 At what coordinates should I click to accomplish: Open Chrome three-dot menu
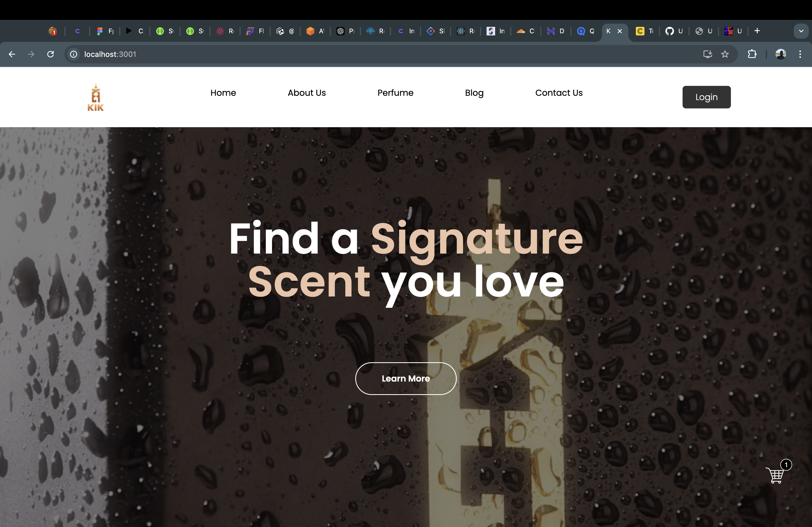(x=800, y=54)
